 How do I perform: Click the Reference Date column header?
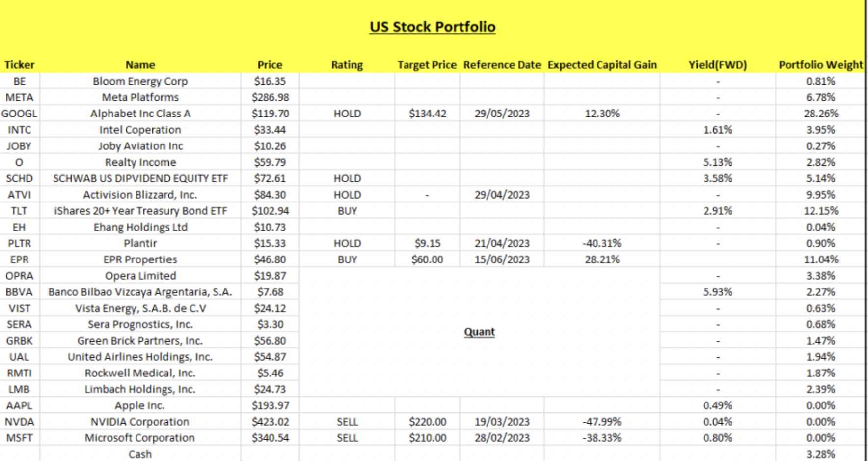(x=502, y=65)
